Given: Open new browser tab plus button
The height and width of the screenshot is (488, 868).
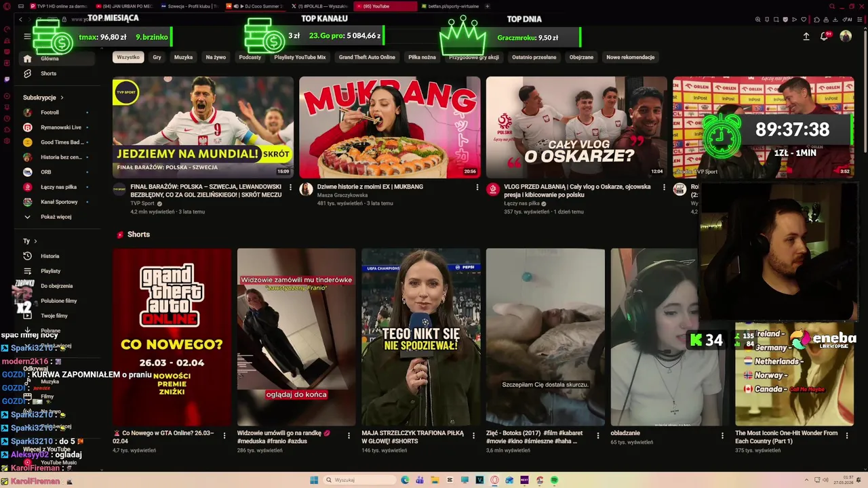Looking at the screenshot, I should click(x=489, y=6).
